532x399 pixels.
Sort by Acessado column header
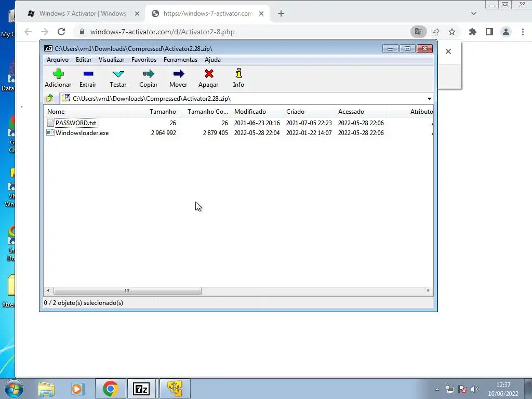tap(361, 112)
